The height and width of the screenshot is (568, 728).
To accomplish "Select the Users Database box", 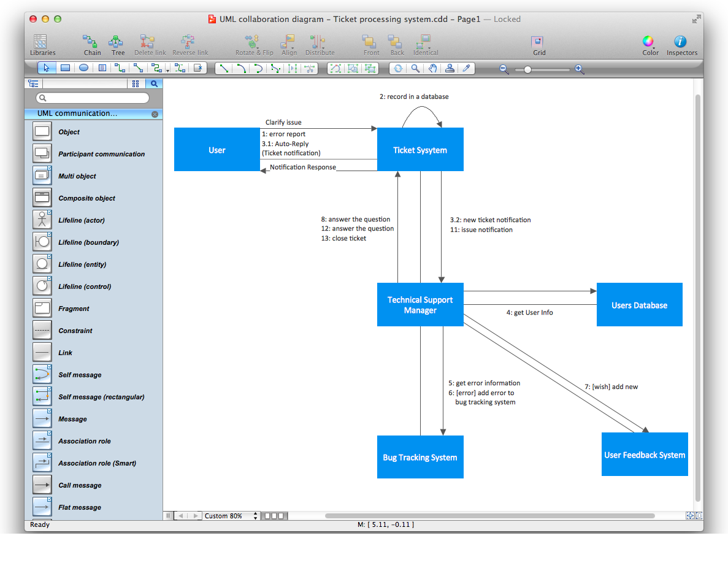I will click(639, 305).
